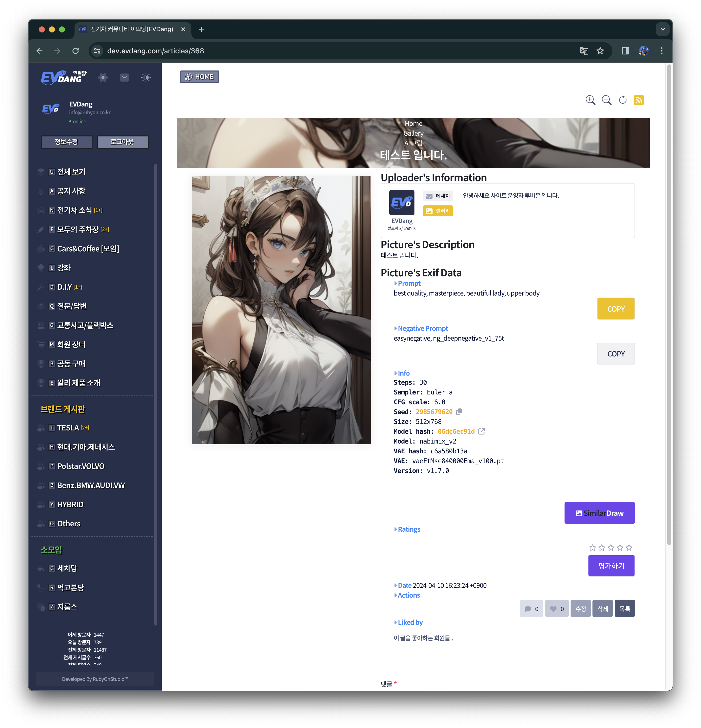
Task: Toggle the light/dark theme sun icon
Action: pos(146,77)
